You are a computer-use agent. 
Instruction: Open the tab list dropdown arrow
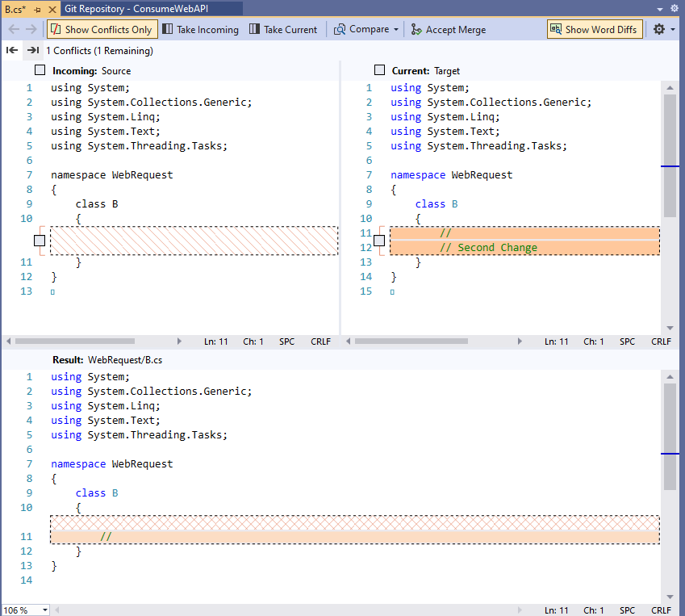[x=662, y=9]
